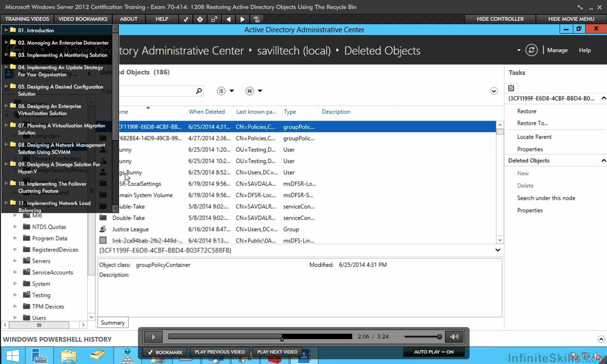Image resolution: width=607 pixels, height=364 pixels.
Task: Open Help in Administrative Center
Action: (585, 50)
